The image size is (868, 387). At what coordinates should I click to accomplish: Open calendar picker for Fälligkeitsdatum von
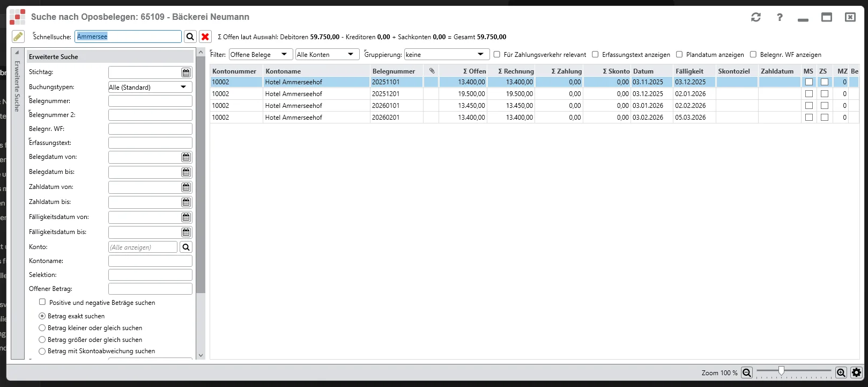click(186, 217)
